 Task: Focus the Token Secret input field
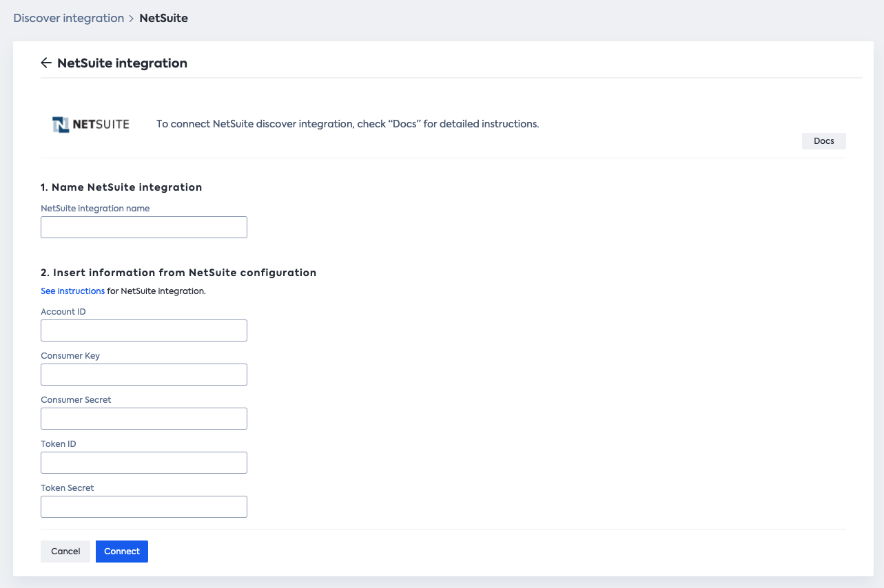tap(144, 507)
